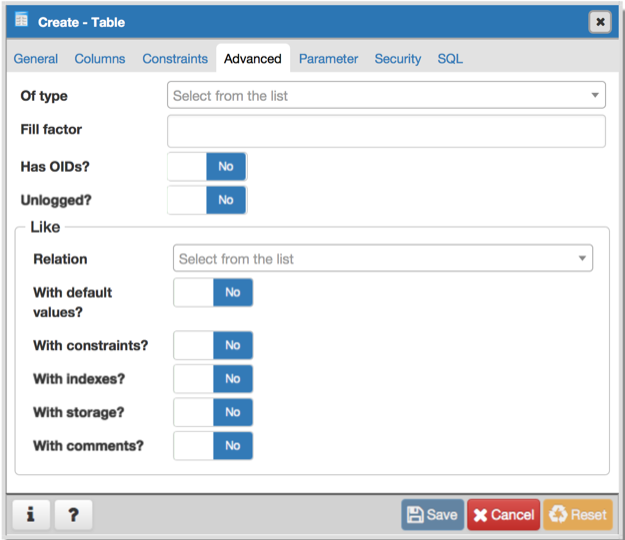Image resolution: width=625 pixels, height=540 pixels.
Task: Switch to the General tab
Action: (x=36, y=59)
